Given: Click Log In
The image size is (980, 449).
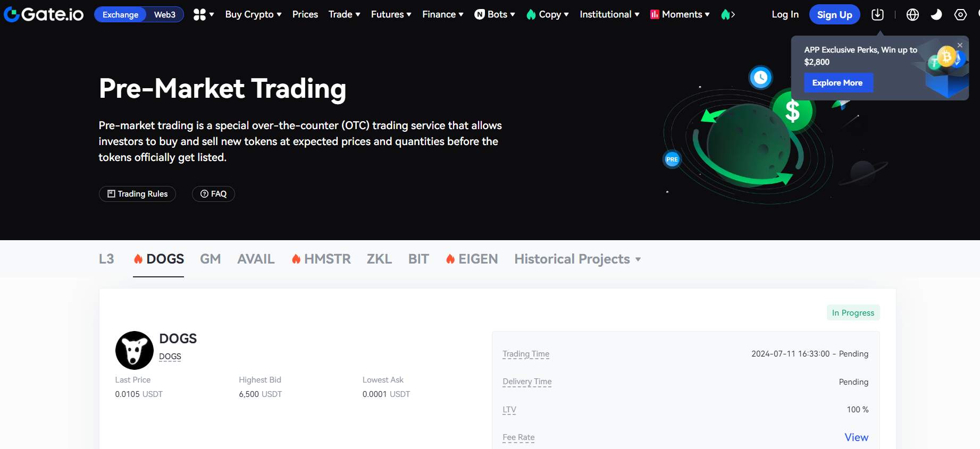Looking at the screenshot, I should tap(785, 14).
